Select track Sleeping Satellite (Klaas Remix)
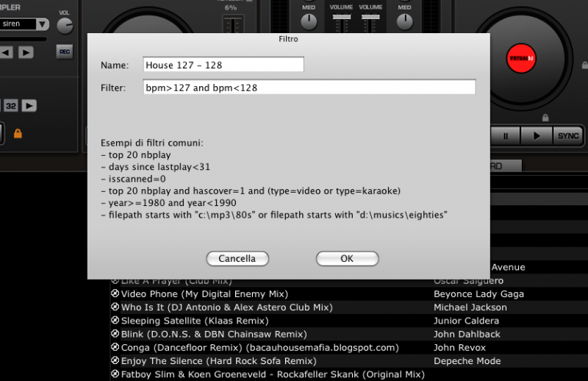Viewport: 588px width, 381px height. pyautogui.click(x=195, y=321)
